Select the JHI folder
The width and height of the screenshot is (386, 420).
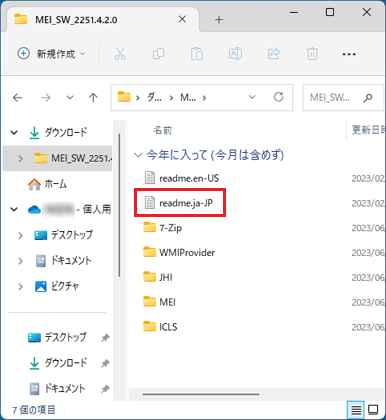tap(158, 277)
